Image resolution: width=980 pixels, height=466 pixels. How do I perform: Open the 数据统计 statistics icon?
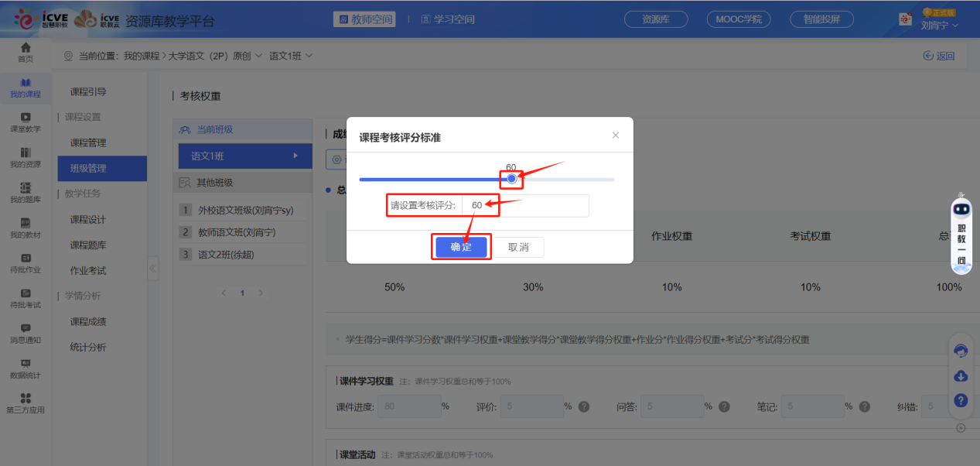[26, 370]
